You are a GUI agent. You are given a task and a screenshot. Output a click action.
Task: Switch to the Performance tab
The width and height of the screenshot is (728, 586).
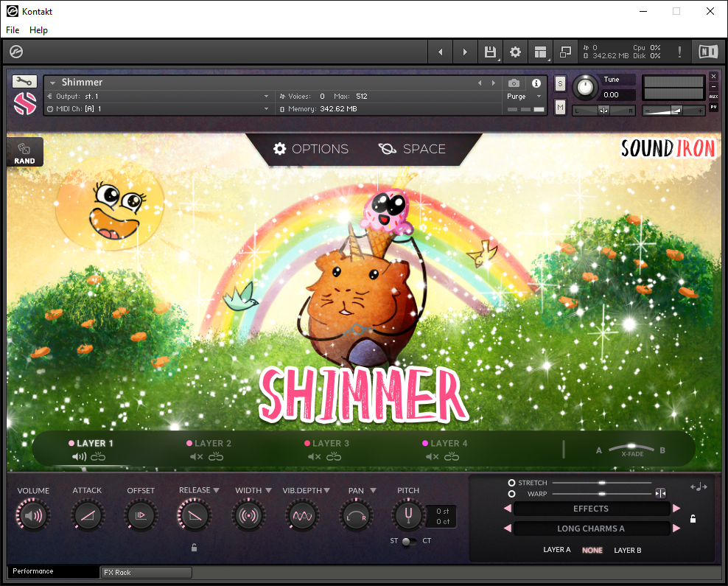pyautogui.click(x=53, y=571)
